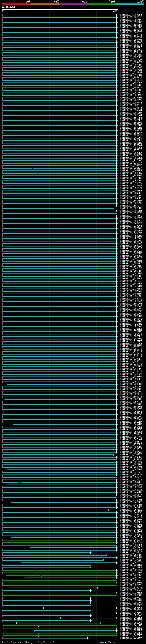Click the green ~80% identity legend segment
146x644 pixels.
(101, 4)
